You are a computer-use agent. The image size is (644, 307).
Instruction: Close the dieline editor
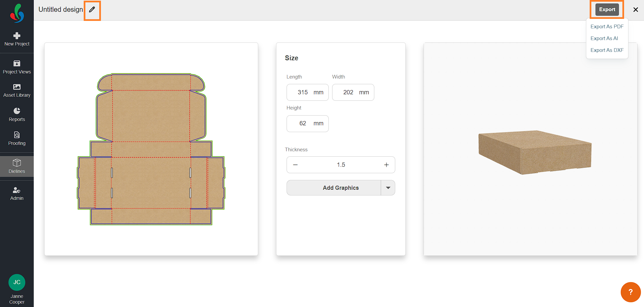pyautogui.click(x=636, y=9)
